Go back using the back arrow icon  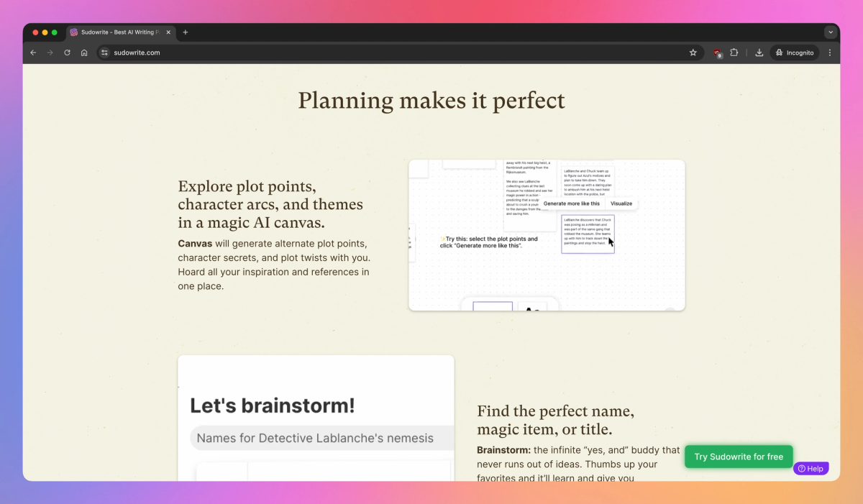pos(32,52)
